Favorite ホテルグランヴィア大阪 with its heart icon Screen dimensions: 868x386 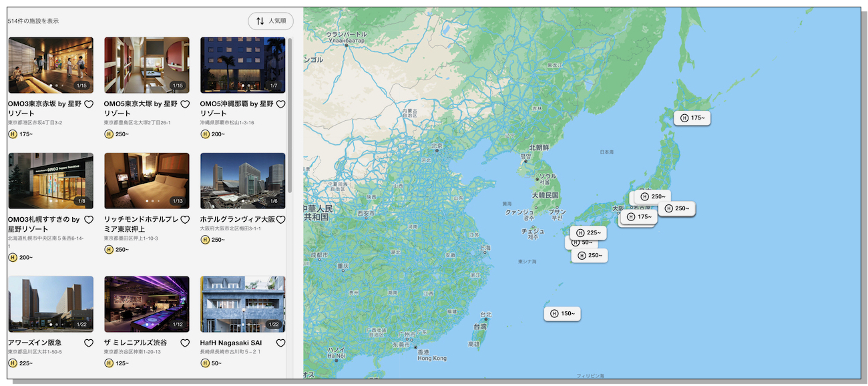coord(281,220)
